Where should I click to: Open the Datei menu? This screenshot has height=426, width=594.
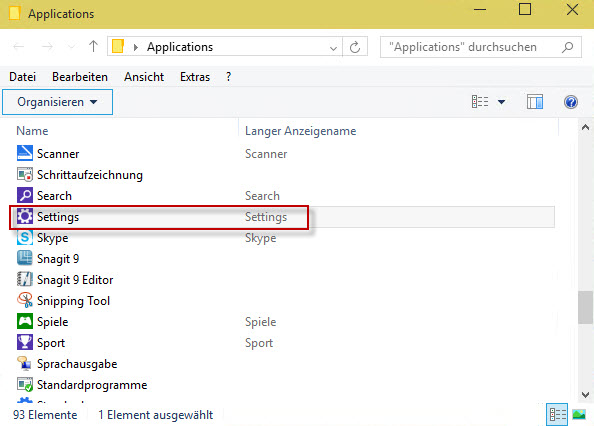click(22, 77)
